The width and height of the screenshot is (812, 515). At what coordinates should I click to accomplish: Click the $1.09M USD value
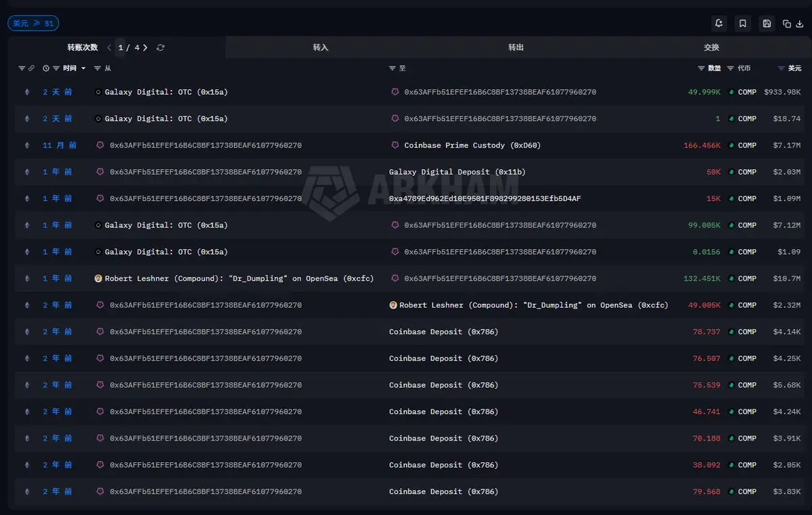787,199
